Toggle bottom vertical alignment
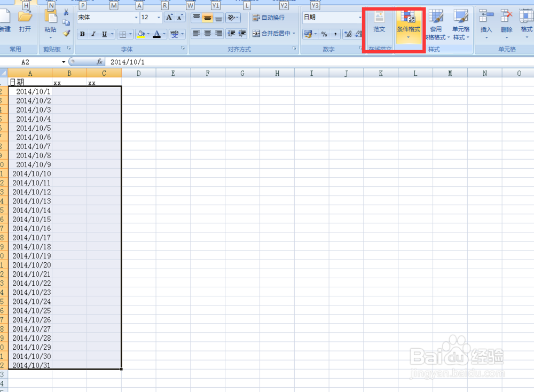Screen dimensions: 534x392 [x=218, y=18]
